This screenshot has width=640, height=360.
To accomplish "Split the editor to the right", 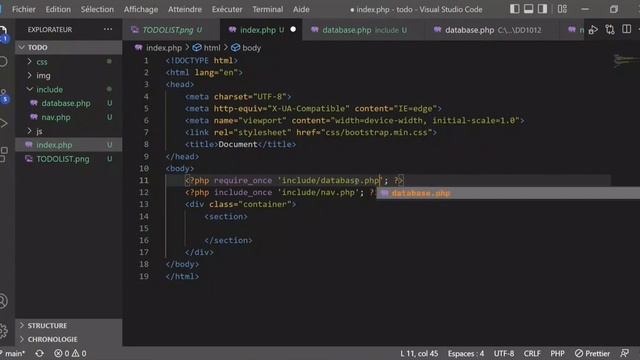I will [627, 29].
